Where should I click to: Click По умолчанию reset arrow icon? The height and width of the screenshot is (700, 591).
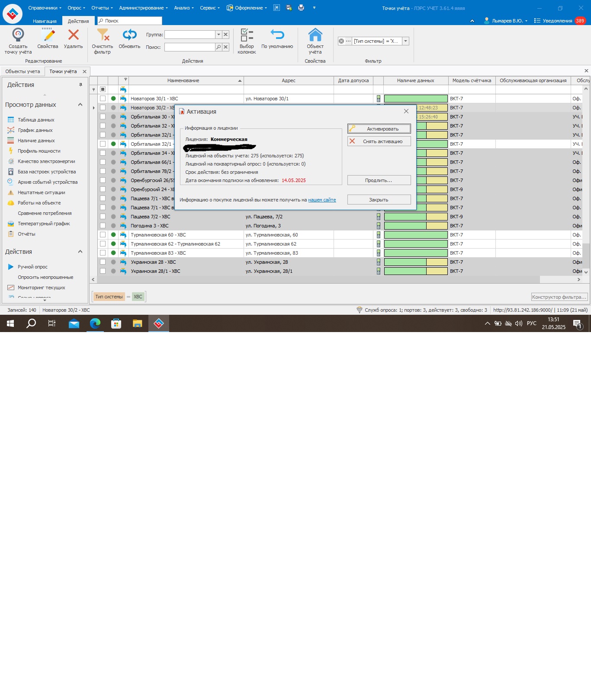coord(277,35)
